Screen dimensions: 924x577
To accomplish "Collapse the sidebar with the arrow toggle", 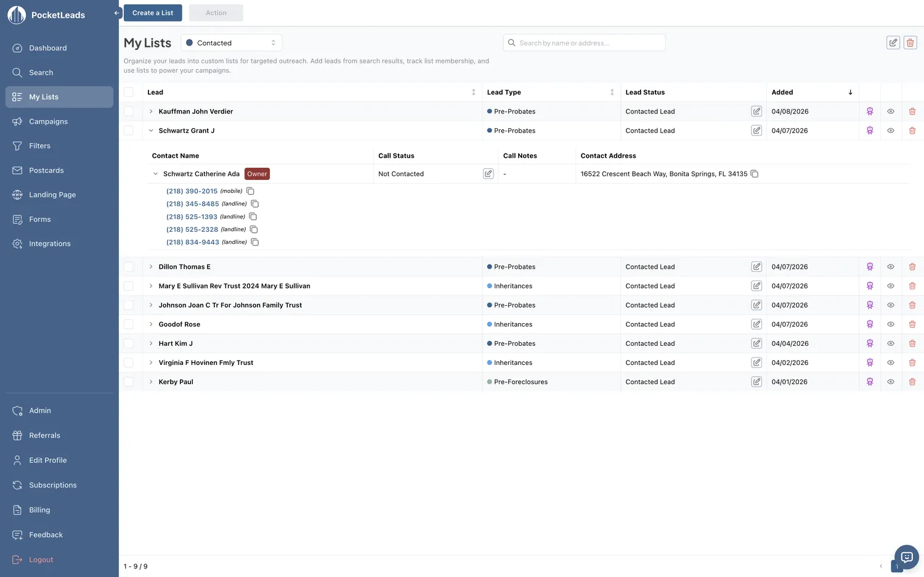I will [x=116, y=12].
